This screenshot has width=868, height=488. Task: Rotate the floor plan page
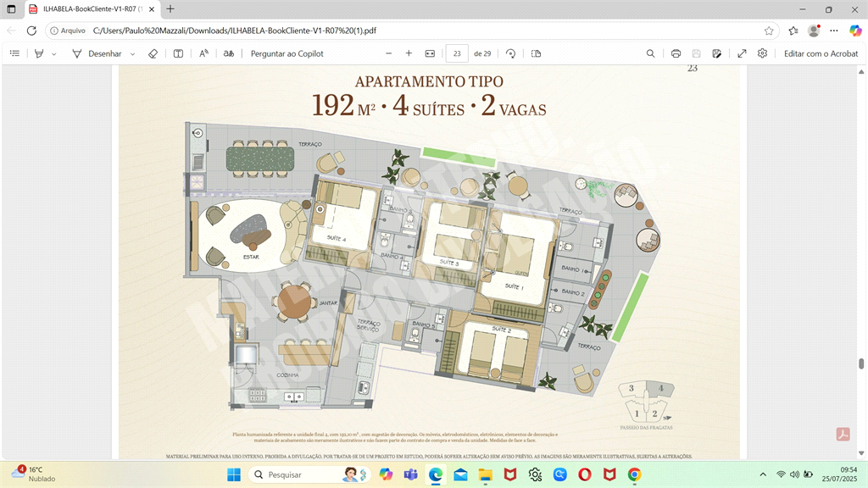pyautogui.click(x=509, y=53)
